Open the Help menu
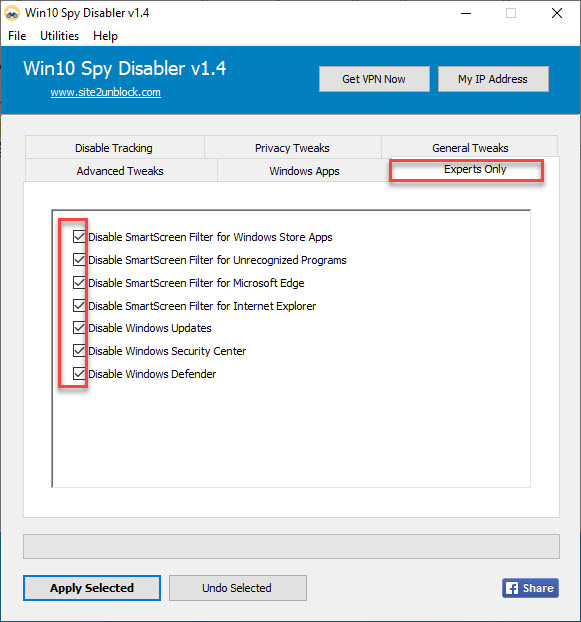The width and height of the screenshot is (581, 622). click(105, 36)
